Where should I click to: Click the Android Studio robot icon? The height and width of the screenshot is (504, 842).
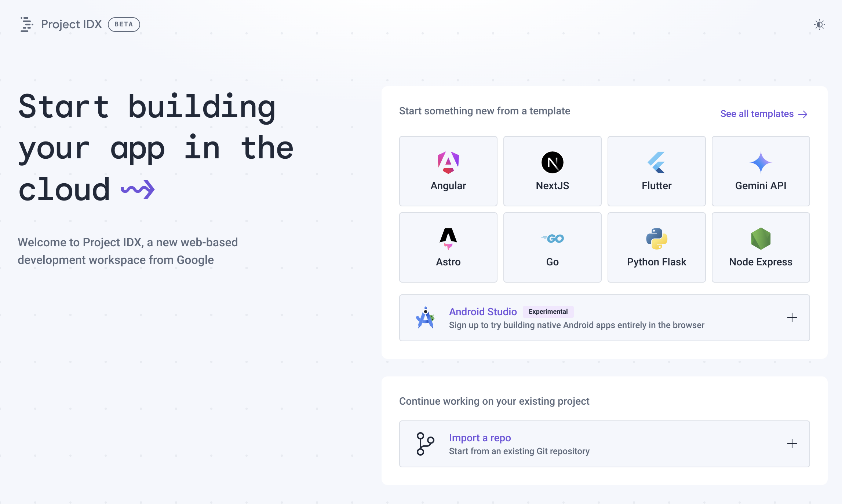click(x=424, y=317)
